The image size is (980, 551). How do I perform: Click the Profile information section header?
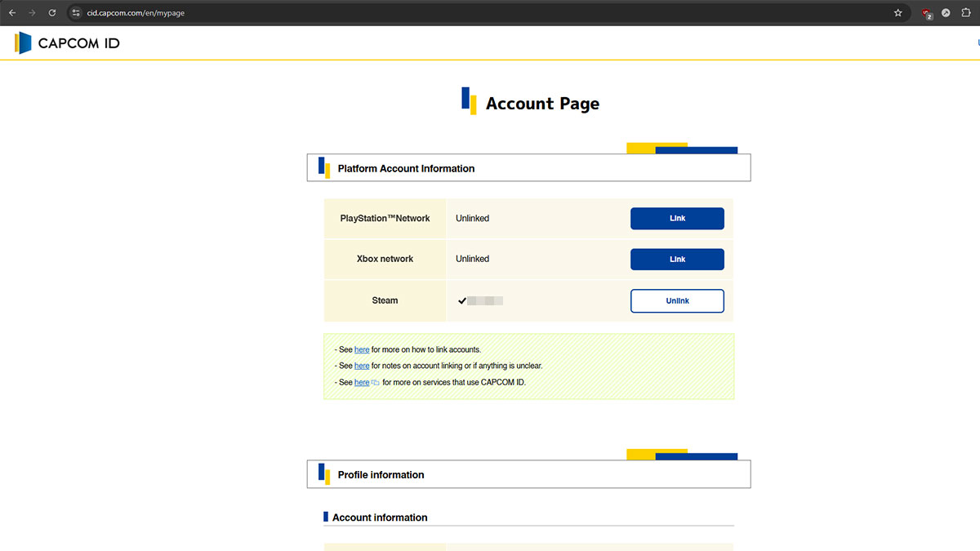click(x=381, y=474)
